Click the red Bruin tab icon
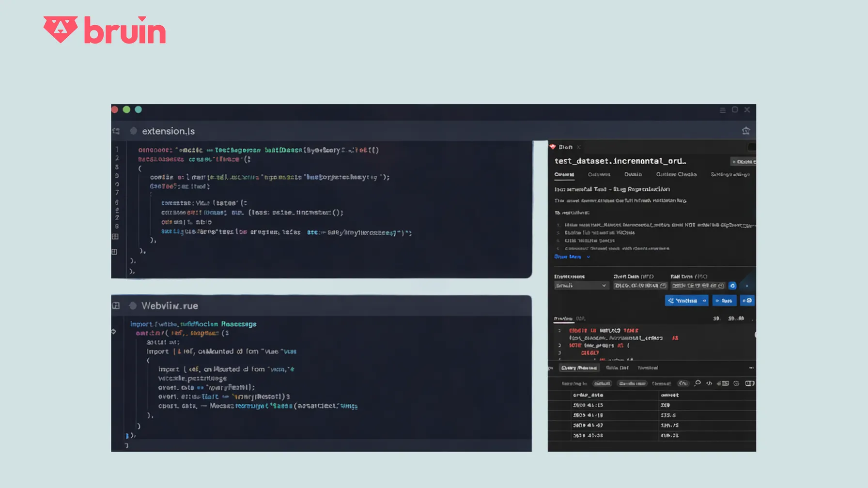Viewport: 868px width, 488px height. pos(553,147)
